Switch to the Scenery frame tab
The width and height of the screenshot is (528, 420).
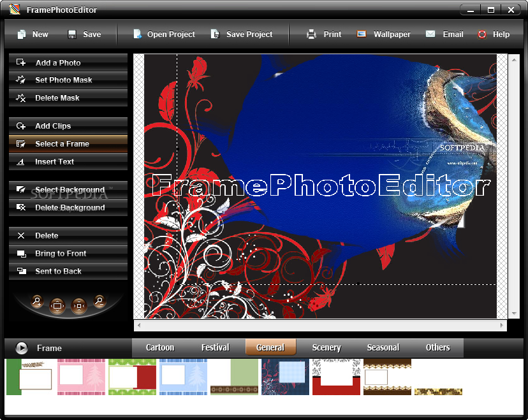[326, 347]
